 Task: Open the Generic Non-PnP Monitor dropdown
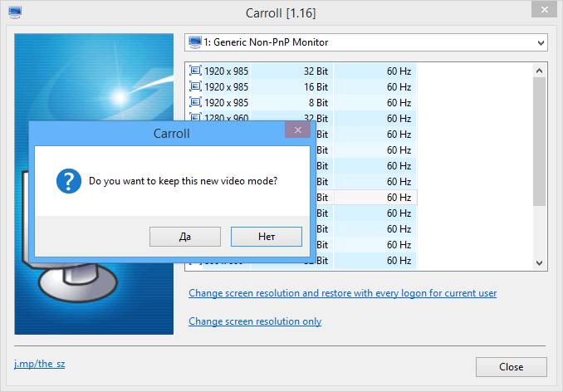click(x=366, y=42)
